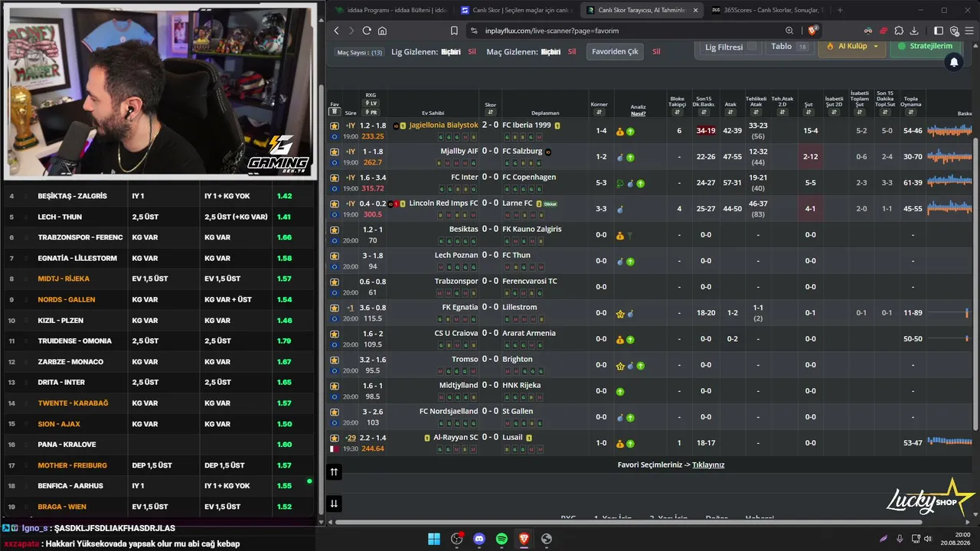
Task: Open Discord from the taskbar
Action: pyautogui.click(x=479, y=539)
